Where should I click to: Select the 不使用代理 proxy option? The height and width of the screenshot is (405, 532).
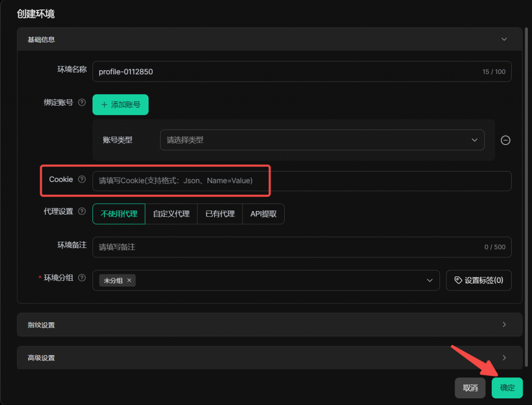tap(119, 214)
